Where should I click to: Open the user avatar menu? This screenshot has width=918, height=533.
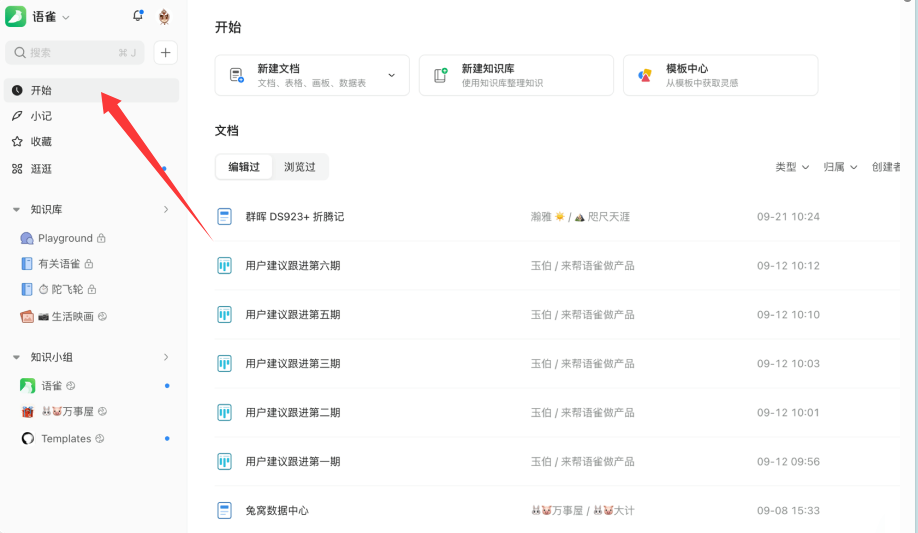164,17
